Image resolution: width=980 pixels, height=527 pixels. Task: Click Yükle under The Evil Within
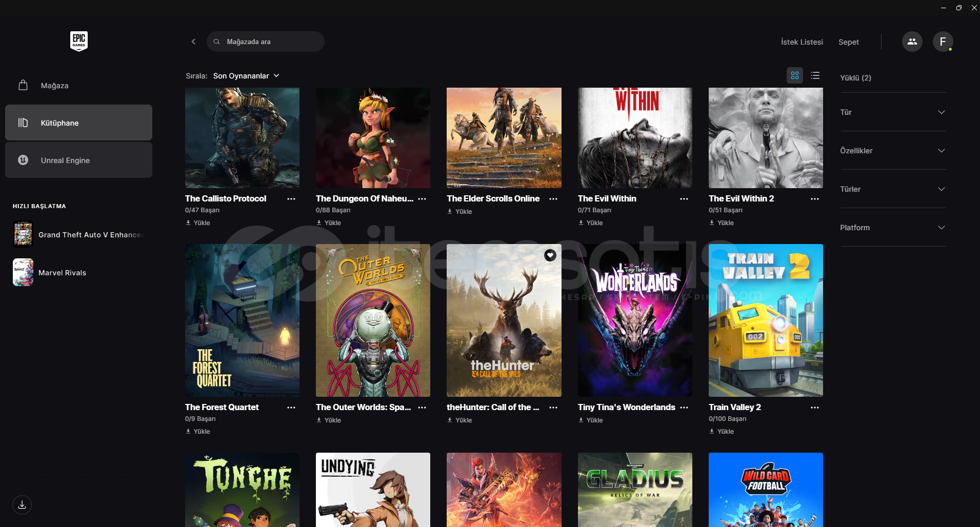tap(591, 223)
